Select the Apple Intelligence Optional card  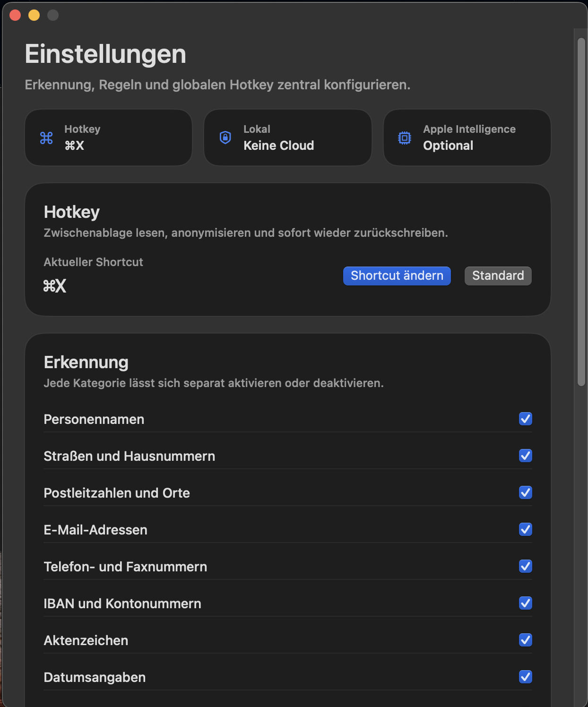coord(467,138)
